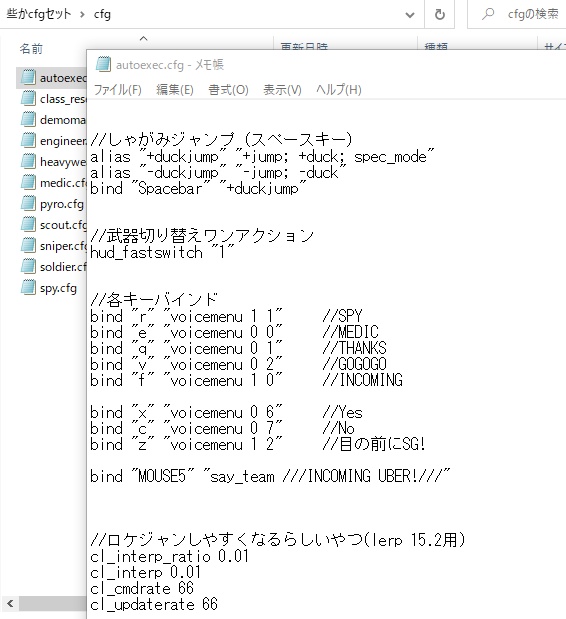Viewport: 566px width, 619px height.
Task: Select the pyro.cfg file name
Action: pos(62,204)
